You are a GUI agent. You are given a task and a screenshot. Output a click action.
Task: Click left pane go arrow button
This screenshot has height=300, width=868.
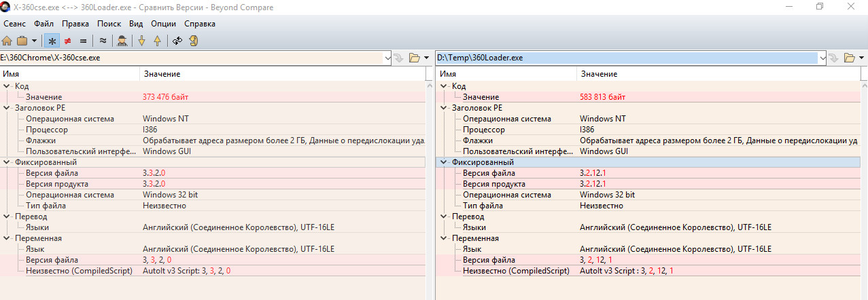click(400, 58)
